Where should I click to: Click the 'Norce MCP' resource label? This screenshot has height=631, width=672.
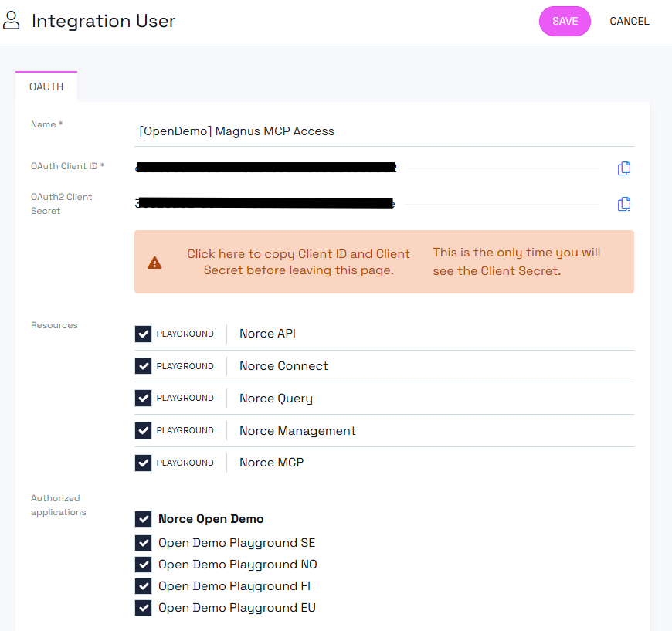click(271, 463)
